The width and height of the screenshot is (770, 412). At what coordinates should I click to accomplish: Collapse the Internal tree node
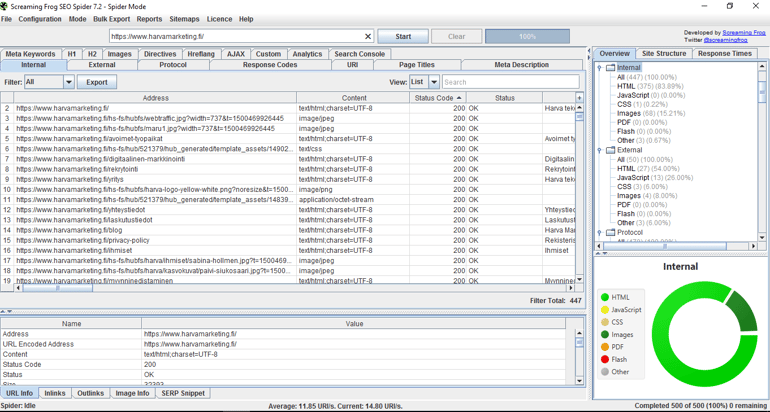tap(600, 68)
